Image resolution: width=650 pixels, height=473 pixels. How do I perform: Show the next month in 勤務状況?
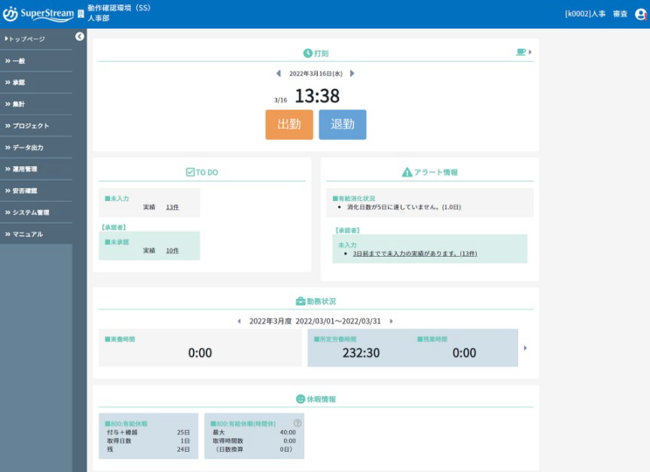(391, 321)
